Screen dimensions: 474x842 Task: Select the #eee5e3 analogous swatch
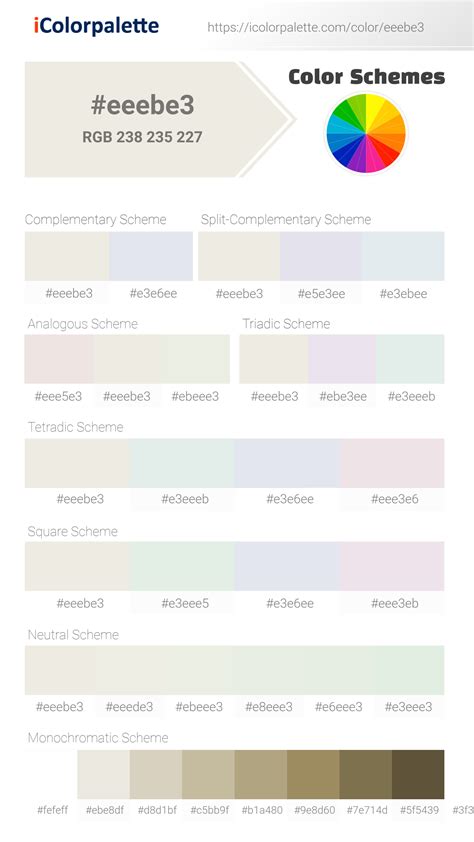click(59, 359)
